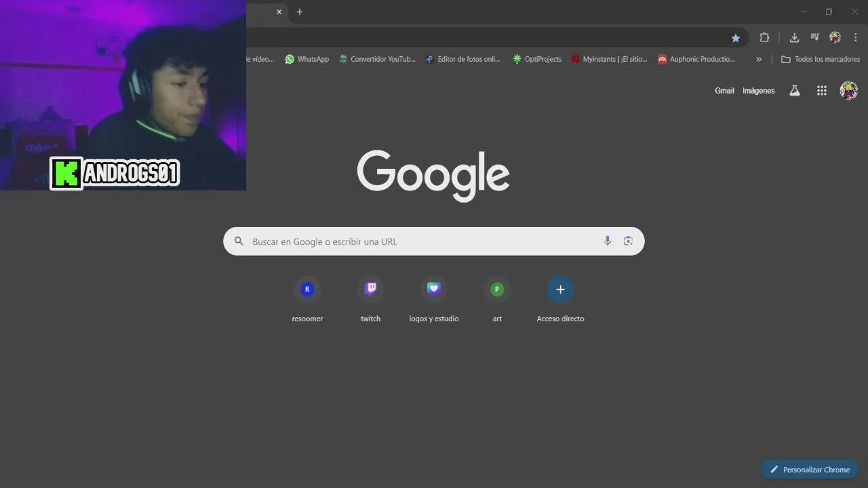Go to Gmail link

724,91
